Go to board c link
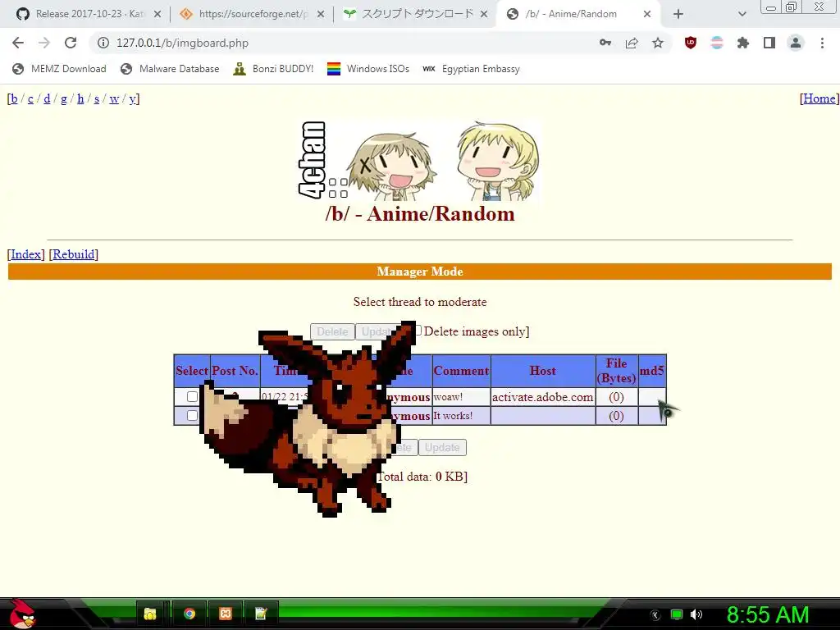Image resolution: width=840 pixels, height=630 pixels. point(30,98)
